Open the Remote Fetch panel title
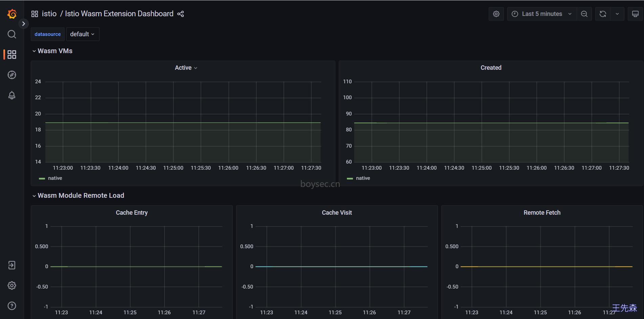Screen dimensions: 644x319 (x=542, y=213)
